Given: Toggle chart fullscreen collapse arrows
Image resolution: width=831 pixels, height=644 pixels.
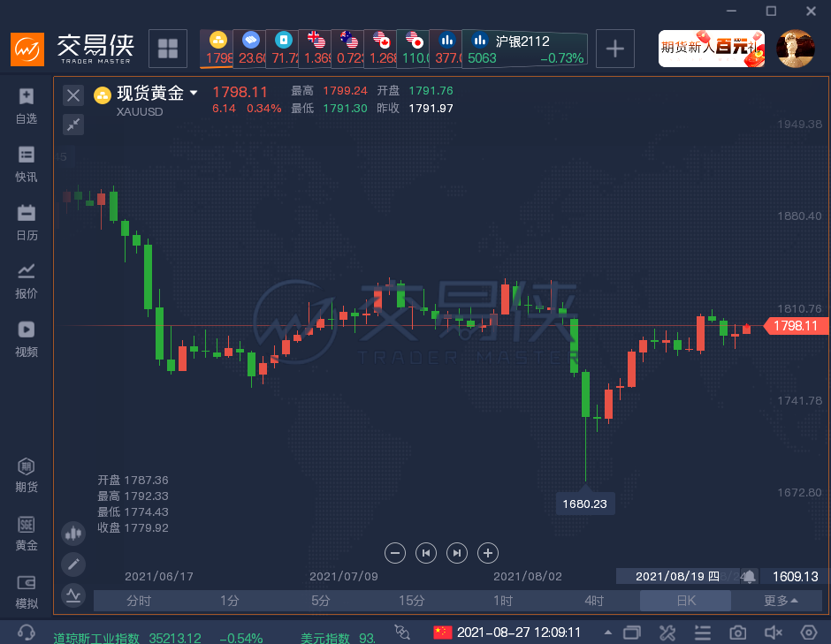Looking at the screenshot, I should coord(73,125).
